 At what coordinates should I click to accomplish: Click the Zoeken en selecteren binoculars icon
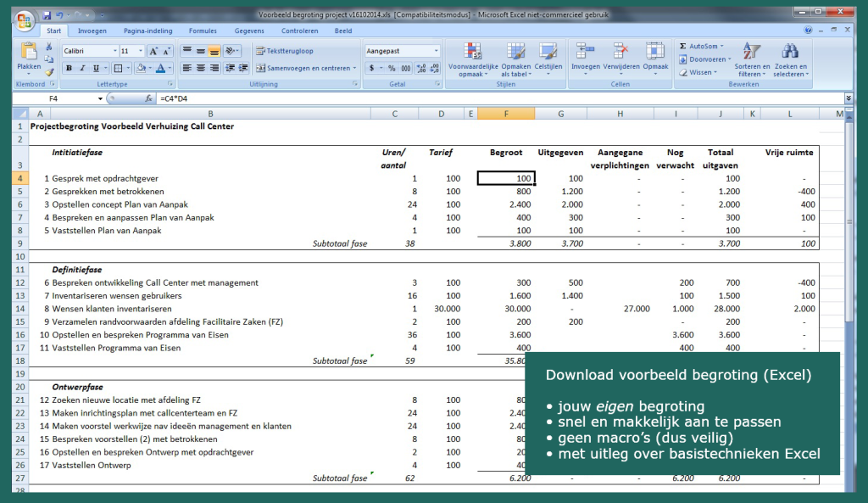pos(790,51)
